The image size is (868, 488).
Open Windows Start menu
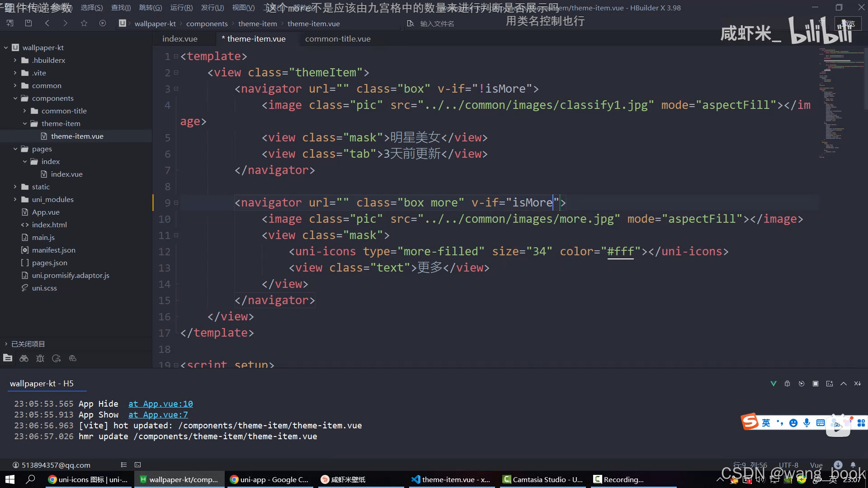(x=10, y=479)
